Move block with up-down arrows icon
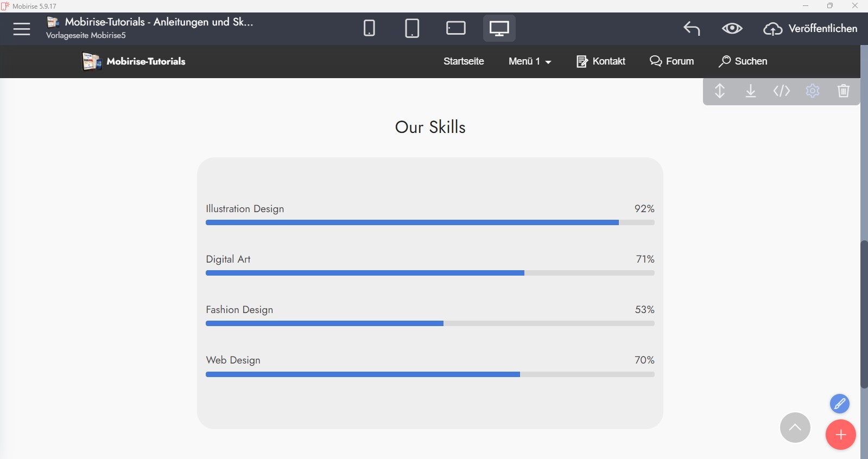 click(x=720, y=91)
